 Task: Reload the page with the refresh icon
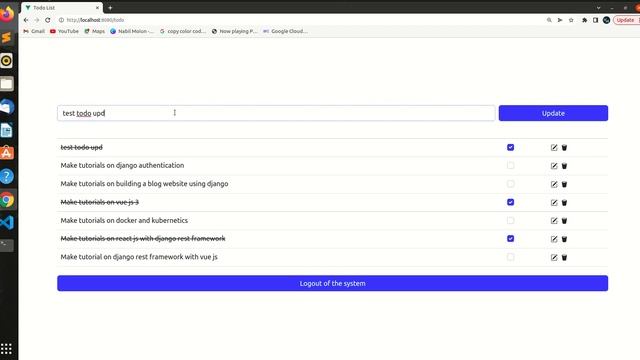pos(48,20)
